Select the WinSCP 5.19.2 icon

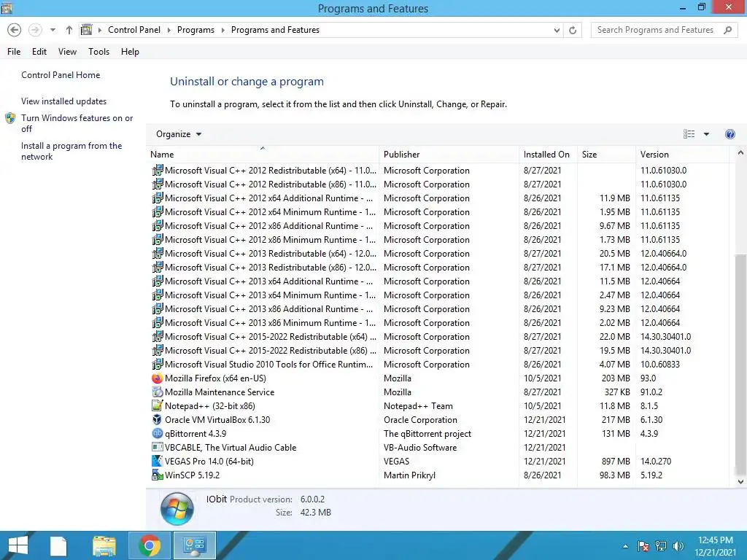(x=158, y=475)
